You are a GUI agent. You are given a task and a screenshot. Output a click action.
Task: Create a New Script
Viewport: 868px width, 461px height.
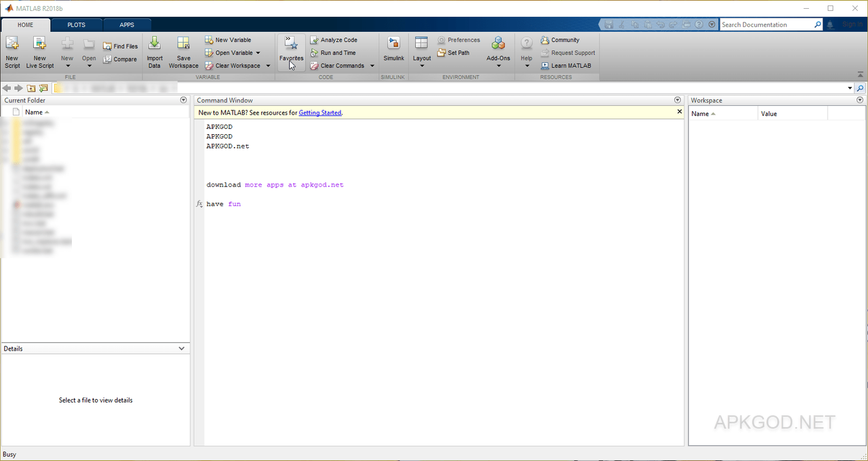click(12, 52)
